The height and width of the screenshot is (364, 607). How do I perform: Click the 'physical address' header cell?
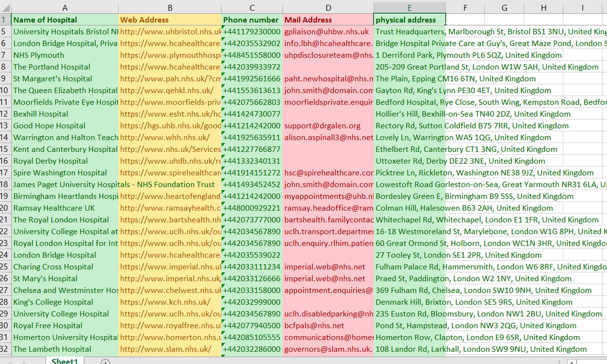point(410,20)
